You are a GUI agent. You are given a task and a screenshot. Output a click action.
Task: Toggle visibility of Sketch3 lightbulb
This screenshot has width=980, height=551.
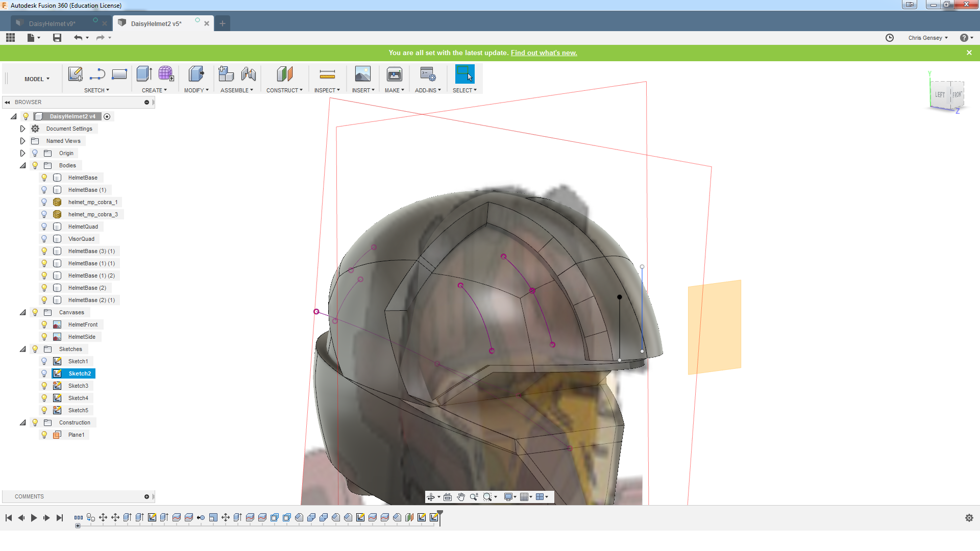coord(44,386)
